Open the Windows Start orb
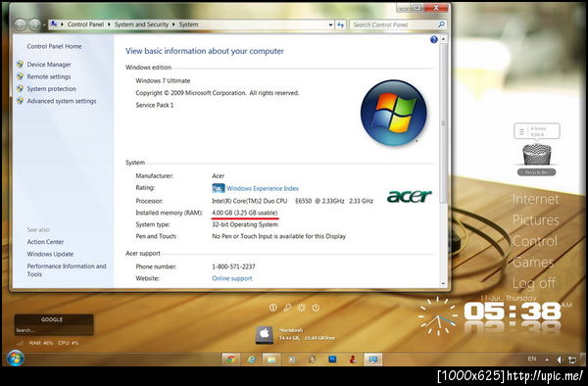Image resolution: width=588 pixels, height=386 pixels. (15, 358)
